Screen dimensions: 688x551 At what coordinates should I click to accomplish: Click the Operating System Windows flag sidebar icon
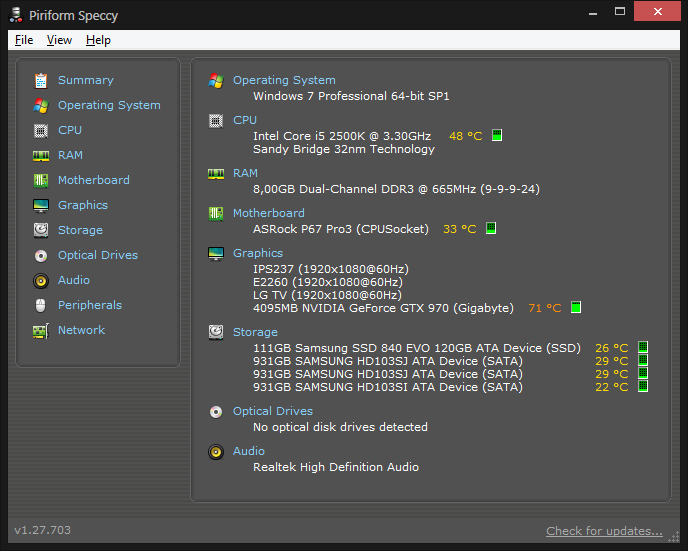pos(41,106)
